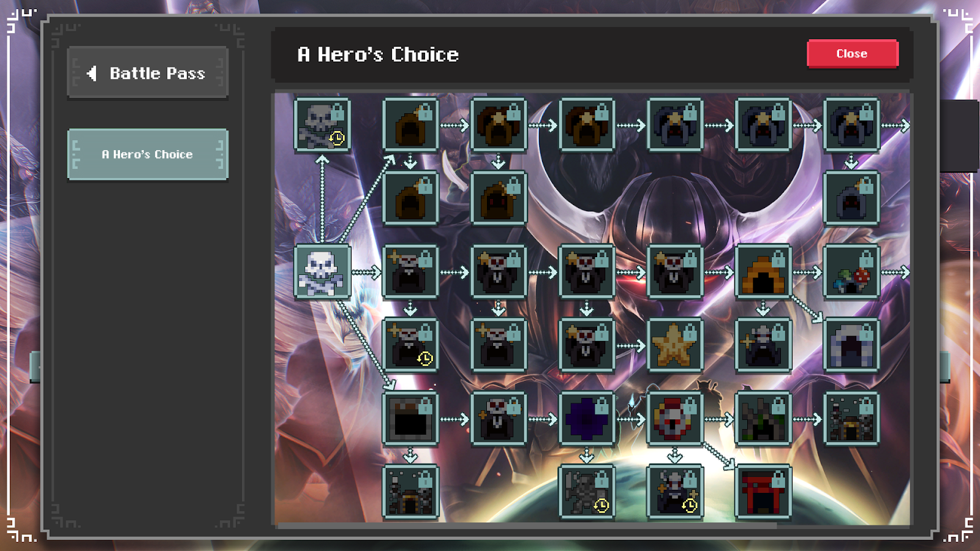Click the grey skull node with clock
This screenshot has width=980, height=551.
tap(322, 125)
